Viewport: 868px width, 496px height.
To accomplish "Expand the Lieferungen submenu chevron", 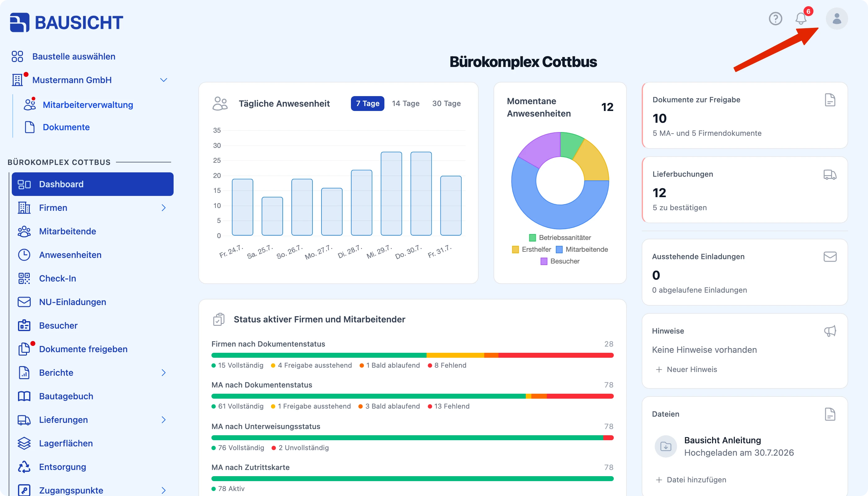I will coord(163,420).
